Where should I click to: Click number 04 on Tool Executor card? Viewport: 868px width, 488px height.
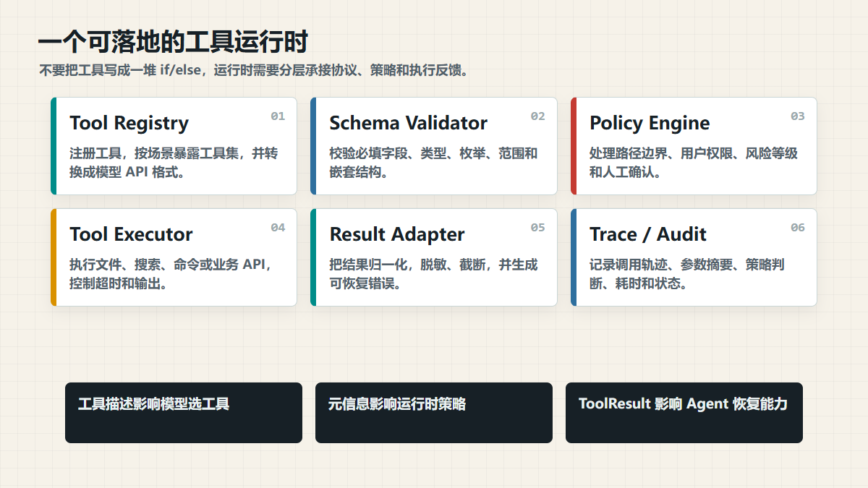[278, 228]
